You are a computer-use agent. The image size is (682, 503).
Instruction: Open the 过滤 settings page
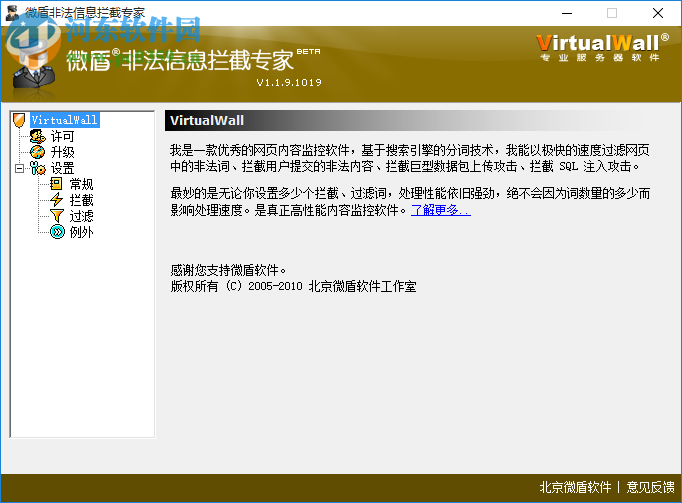tap(81, 216)
